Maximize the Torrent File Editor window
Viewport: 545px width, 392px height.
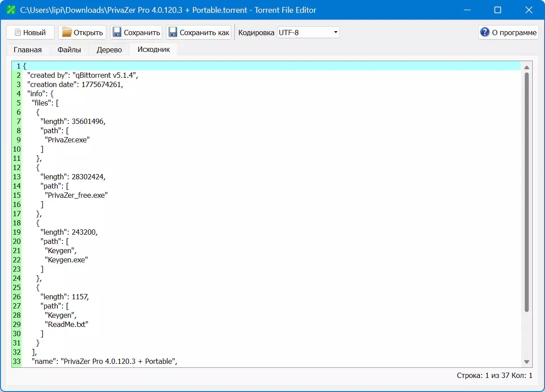[x=497, y=10]
